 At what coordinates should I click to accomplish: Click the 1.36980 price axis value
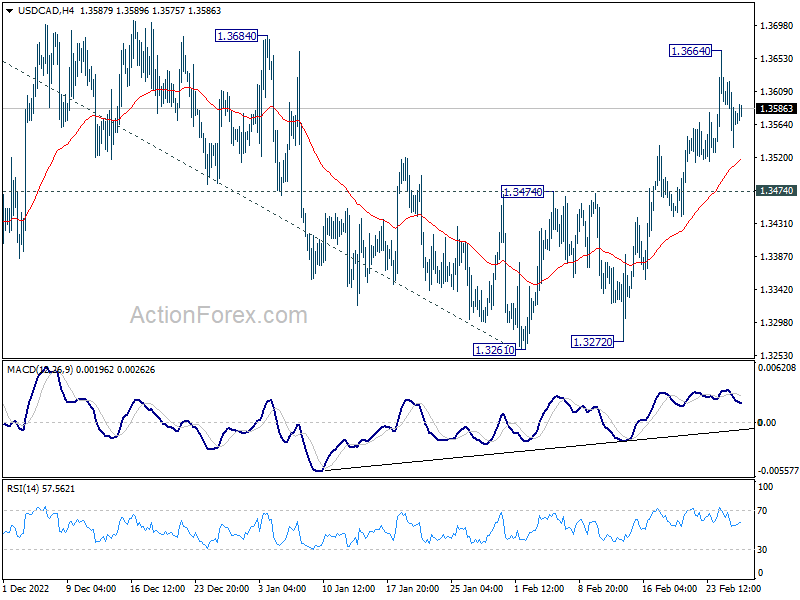(777, 26)
